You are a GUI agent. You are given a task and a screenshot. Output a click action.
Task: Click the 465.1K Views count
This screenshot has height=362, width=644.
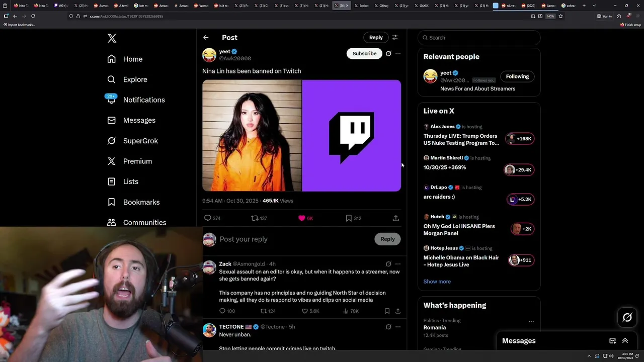tap(278, 201)
